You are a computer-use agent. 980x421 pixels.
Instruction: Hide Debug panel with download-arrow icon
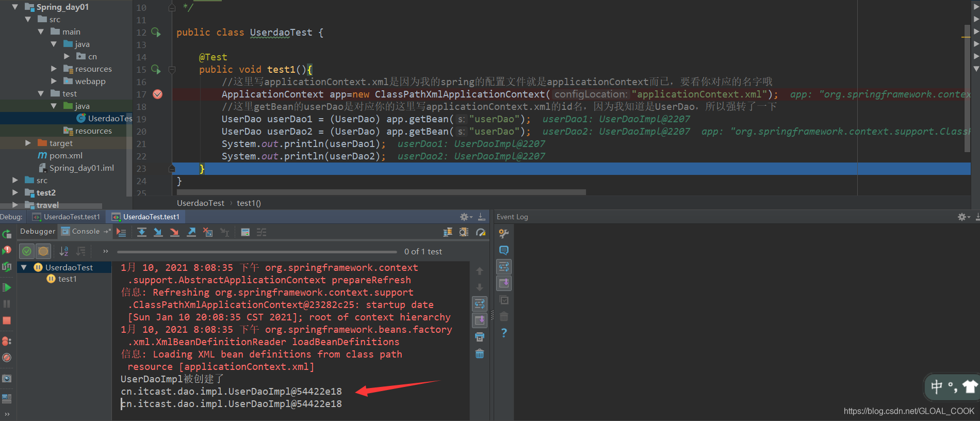click(481, 217)
